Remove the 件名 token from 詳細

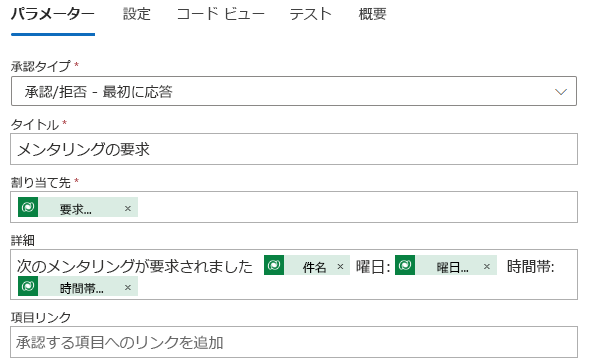[340, 266]
